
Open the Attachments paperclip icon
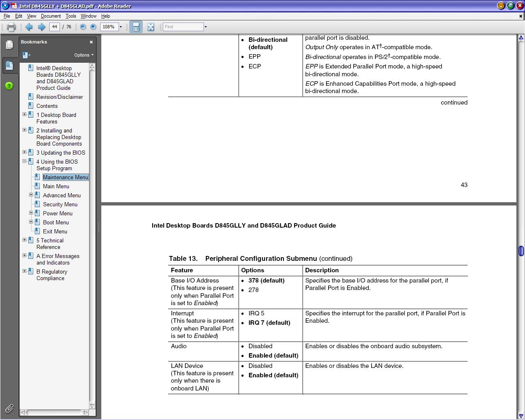pos(9,409)
